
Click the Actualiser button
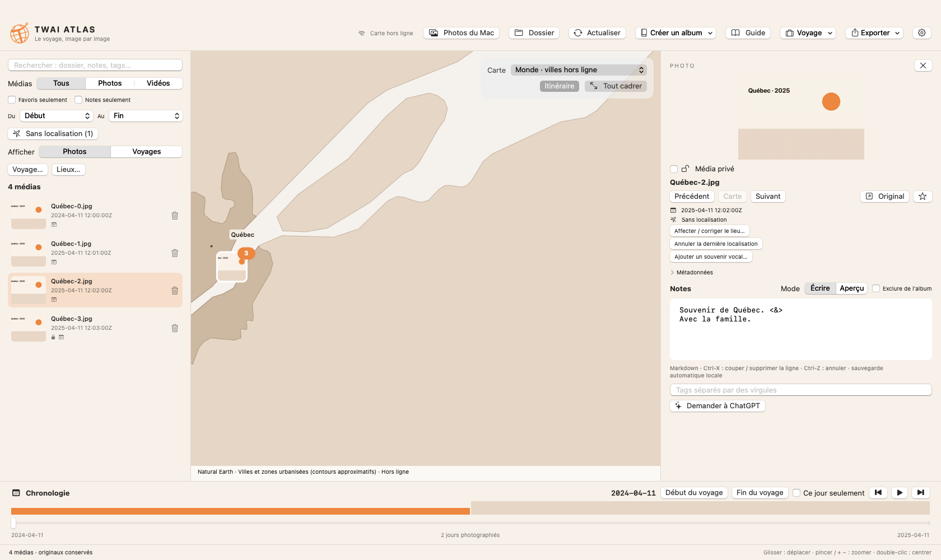[x=597, y=33]
